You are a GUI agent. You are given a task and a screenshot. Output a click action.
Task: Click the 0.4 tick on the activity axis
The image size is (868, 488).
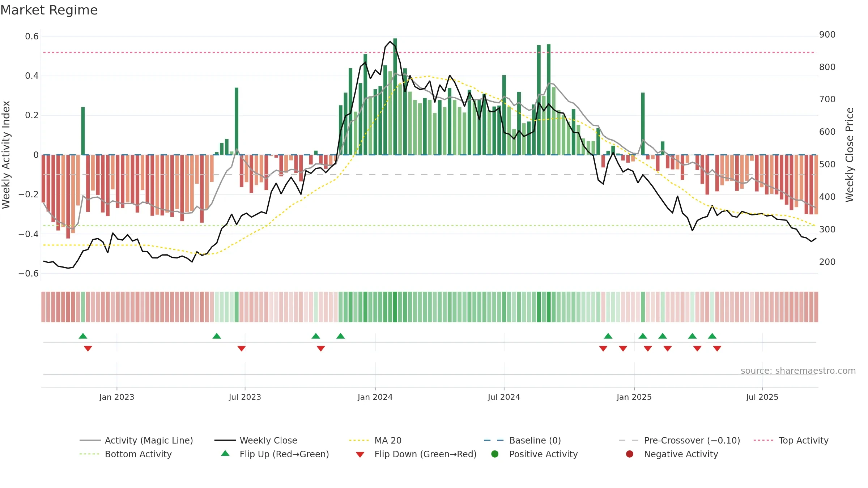[32, 76]
